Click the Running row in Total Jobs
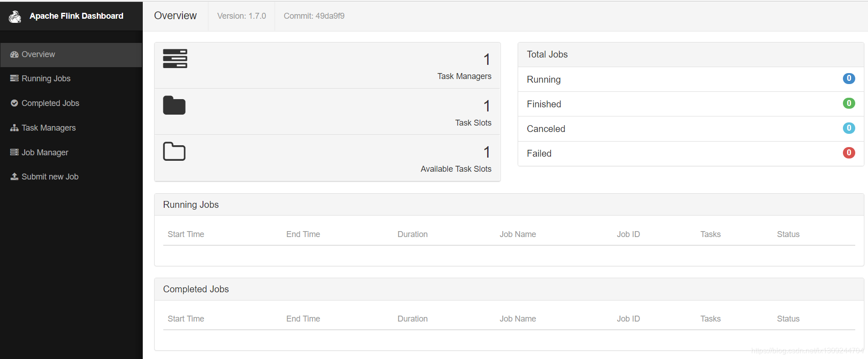This screenshot has width=868, height=359. [x=691, y=79]
